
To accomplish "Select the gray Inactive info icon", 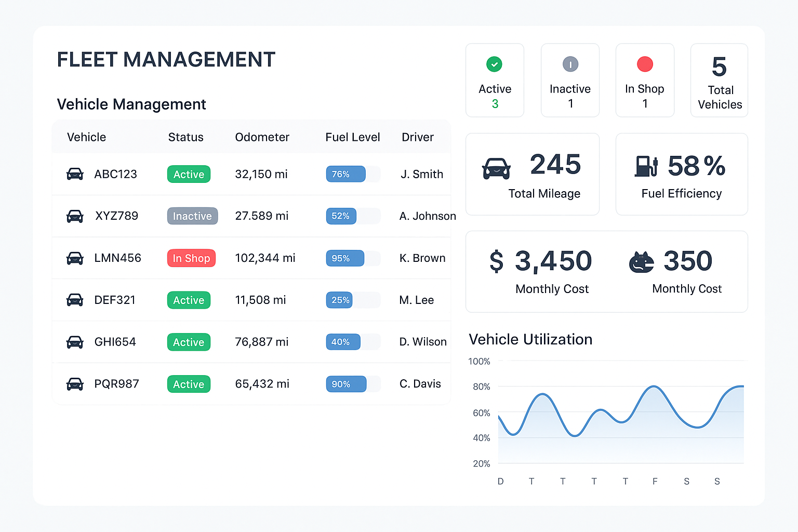I will (569, 64).
